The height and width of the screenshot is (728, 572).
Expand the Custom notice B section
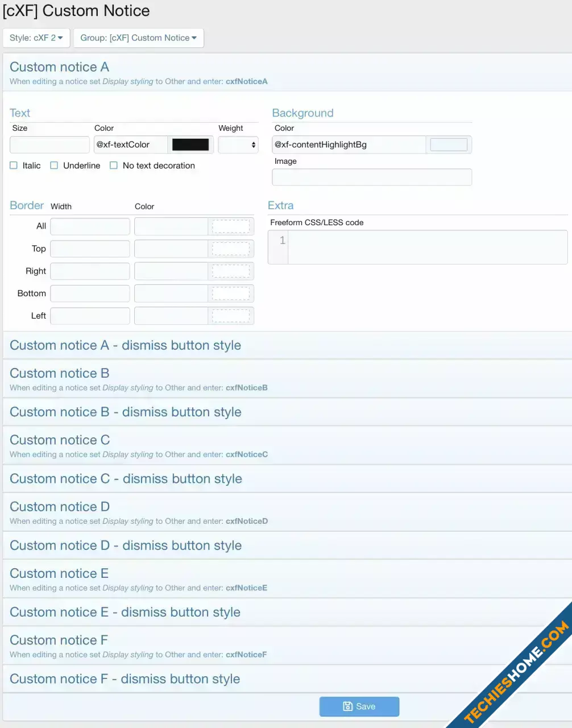click(x=287, y=379)
